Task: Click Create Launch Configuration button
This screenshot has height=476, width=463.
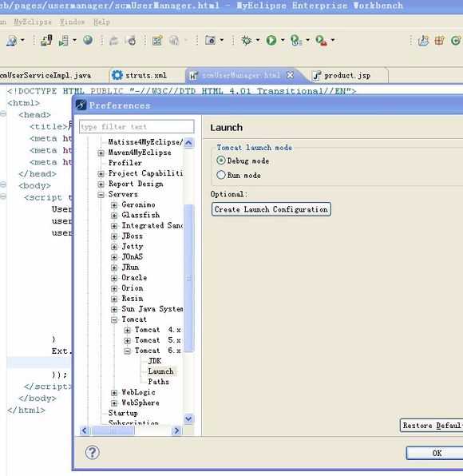Action: (x=271, y=209)
